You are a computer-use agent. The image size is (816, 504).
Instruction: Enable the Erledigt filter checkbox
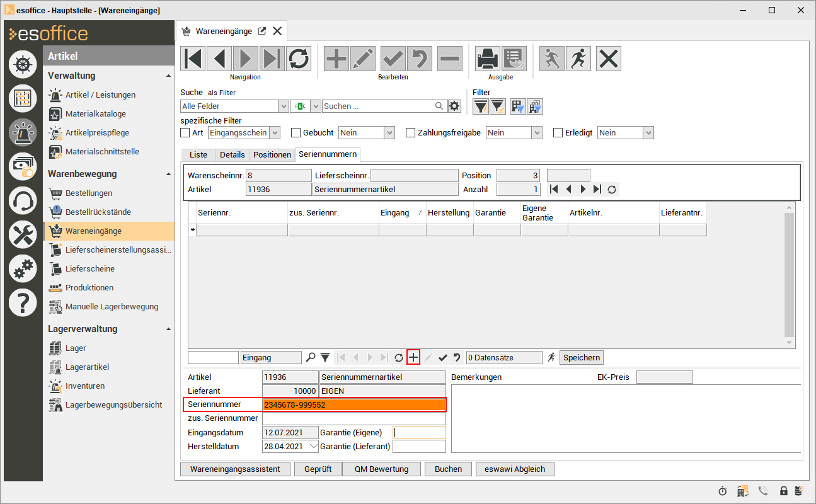558,133
